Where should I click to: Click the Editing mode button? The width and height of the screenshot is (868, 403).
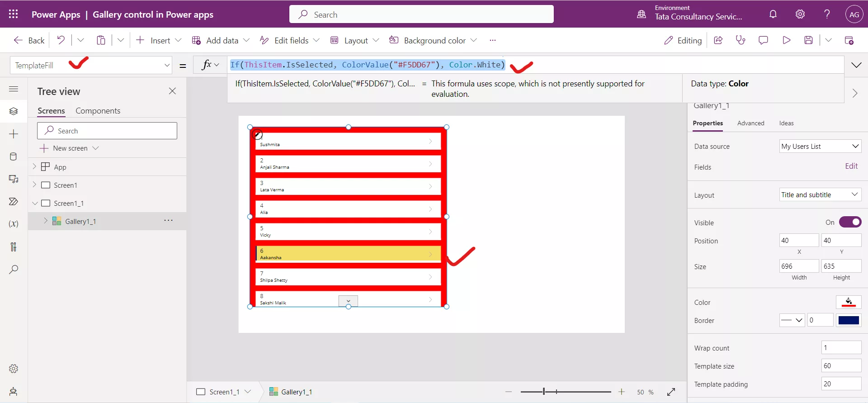[x=683, y=40]
